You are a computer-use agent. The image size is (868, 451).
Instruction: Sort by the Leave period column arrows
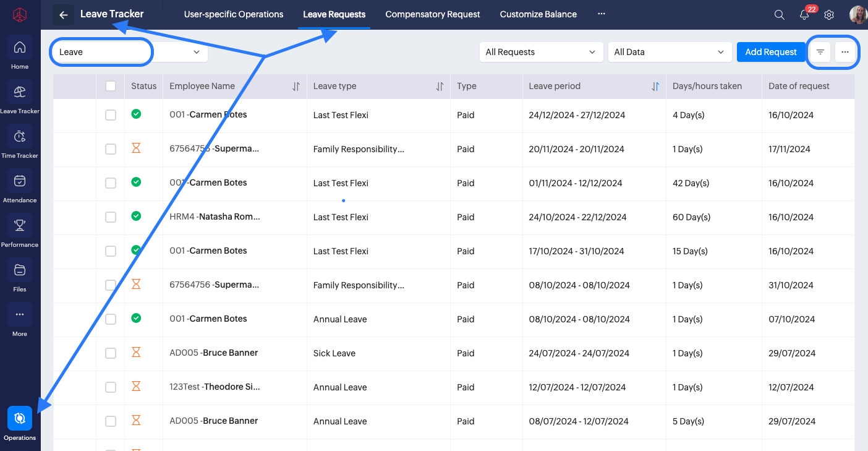(655, 87)
